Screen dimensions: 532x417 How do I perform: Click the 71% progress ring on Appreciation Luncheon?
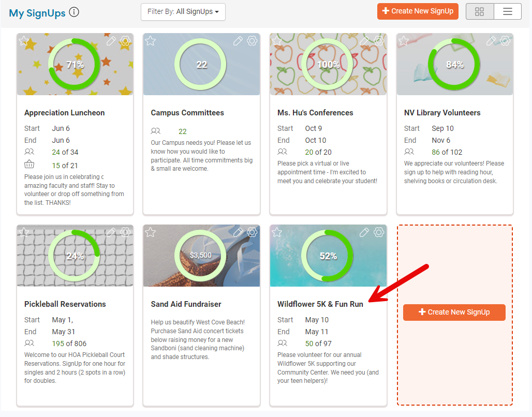(x=75, y=65)
